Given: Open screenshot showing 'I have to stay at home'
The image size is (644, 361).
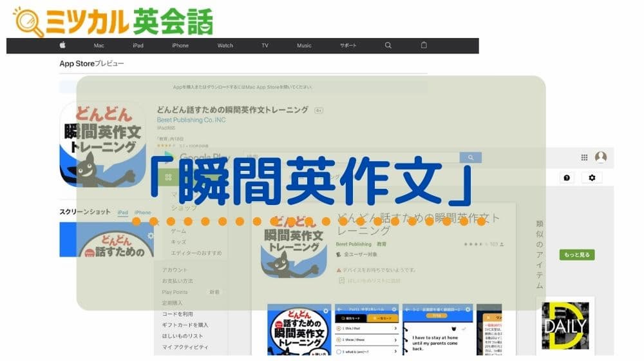Looking at the screenshot, I should coord(438,330).
